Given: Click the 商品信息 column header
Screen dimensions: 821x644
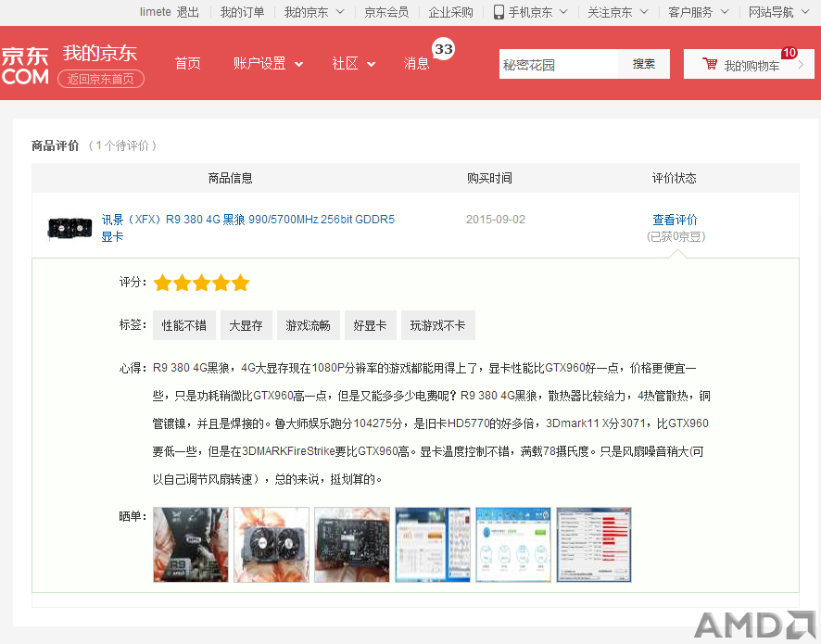Looking at the screenshot, I should click(x=230, y=178).
